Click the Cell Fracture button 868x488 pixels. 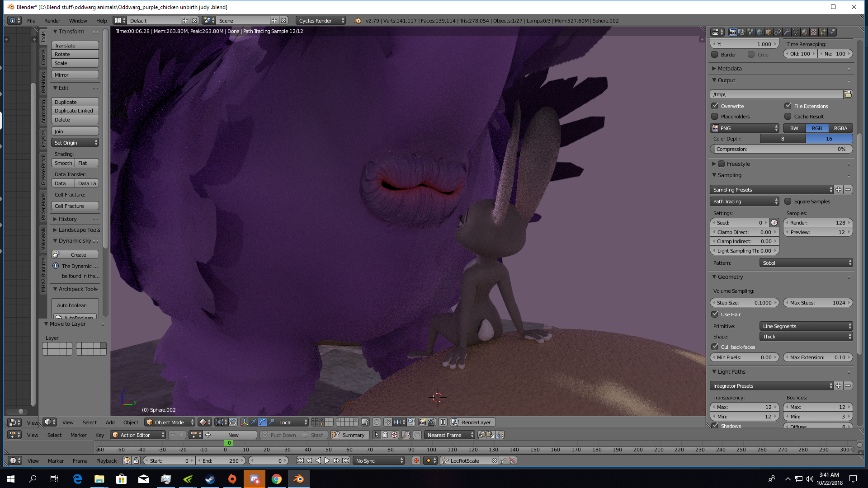(75, 206)
